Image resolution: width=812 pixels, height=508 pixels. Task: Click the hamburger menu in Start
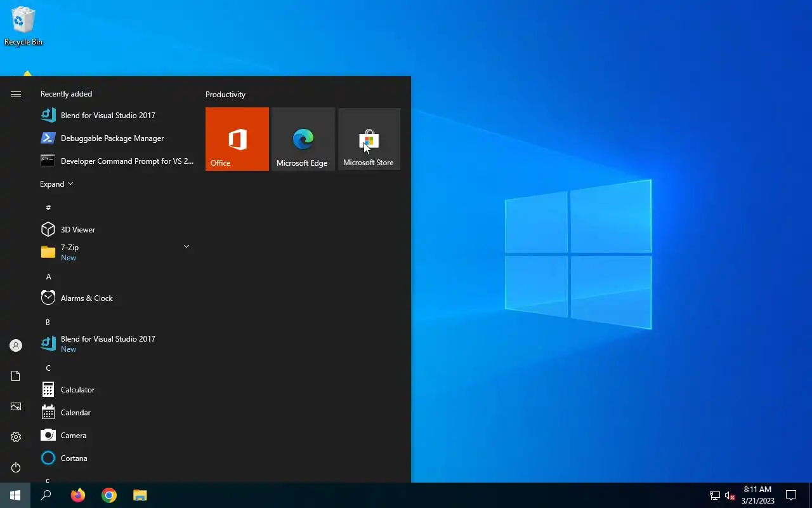pos(16,94)
